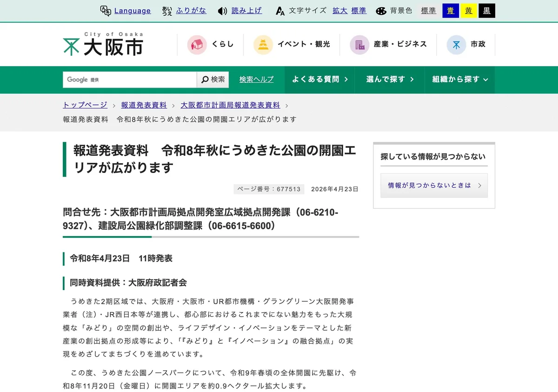The width and height of the screenshot is (558, 392).
Task: Open the 検索ヘルプ link
Action: [257, 80]
